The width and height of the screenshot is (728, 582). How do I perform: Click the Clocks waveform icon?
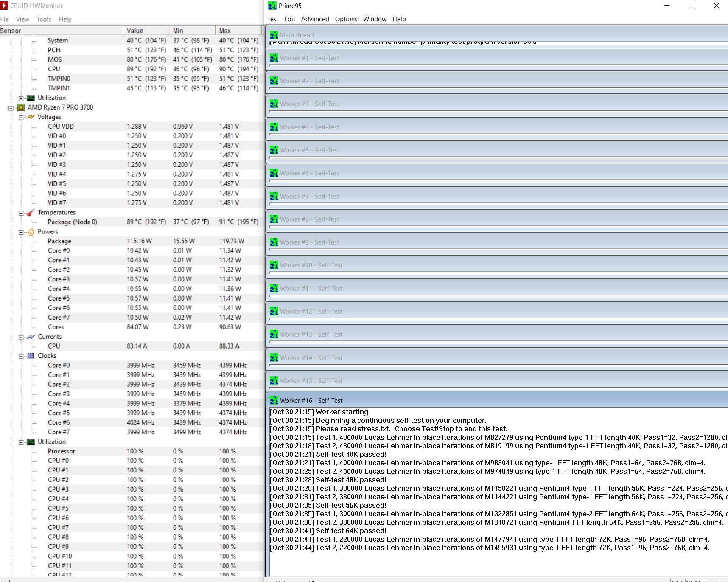pos(31,356)
